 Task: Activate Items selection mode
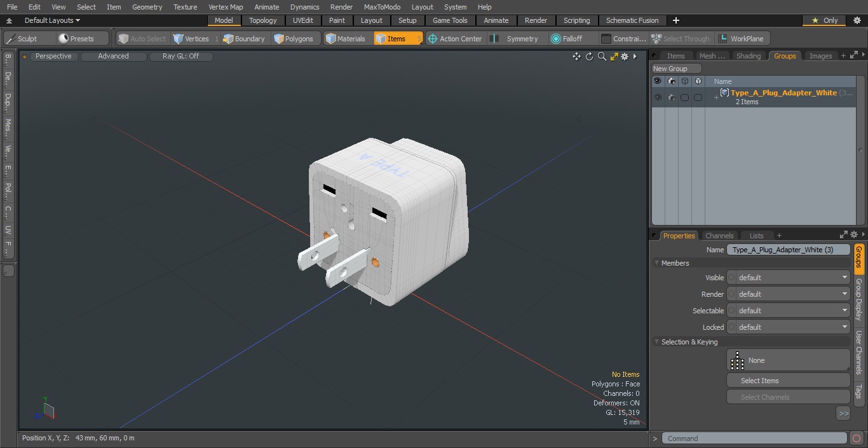[x=397, y=39]
